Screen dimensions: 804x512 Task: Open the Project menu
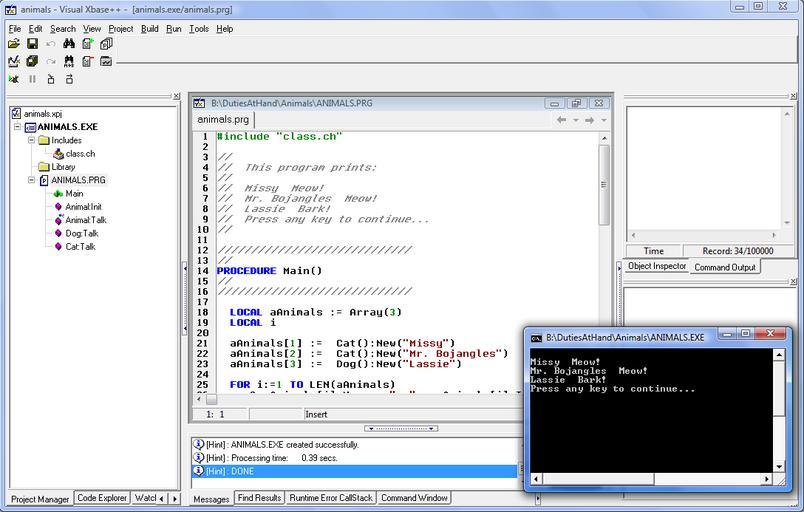click(x=120, y=29)
